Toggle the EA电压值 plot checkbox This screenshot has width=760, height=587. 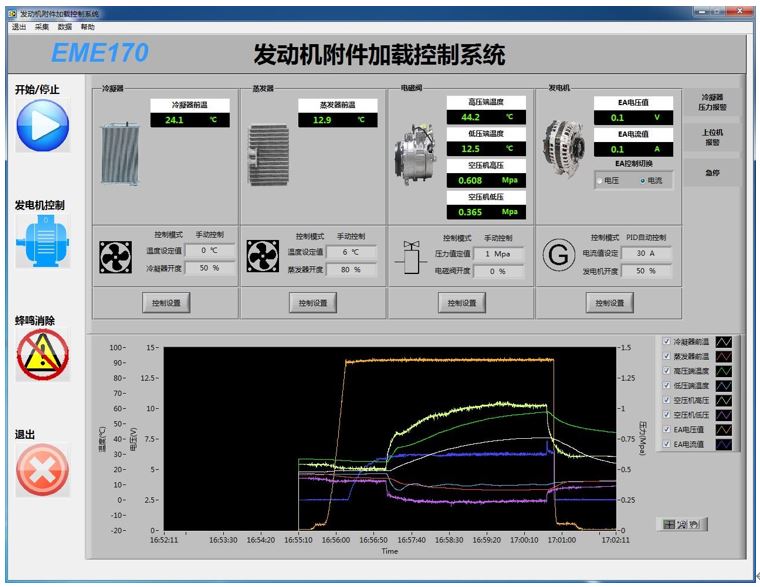[667, 430]
